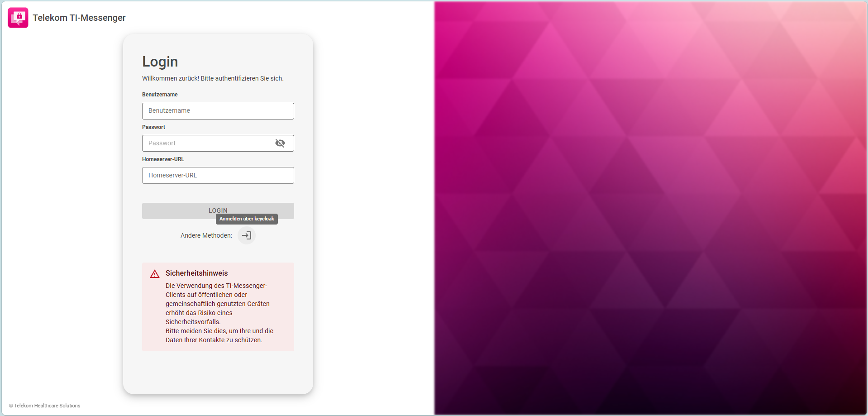868x416 pixels.
Task: Click the 'Bitte meiden Sie dies' warning sentence
Action: 219,335
